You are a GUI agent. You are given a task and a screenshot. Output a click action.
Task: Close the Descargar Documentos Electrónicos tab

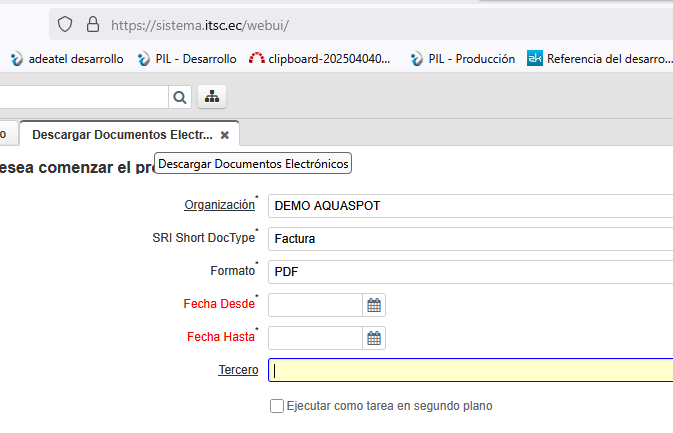(x=225, y=134)
